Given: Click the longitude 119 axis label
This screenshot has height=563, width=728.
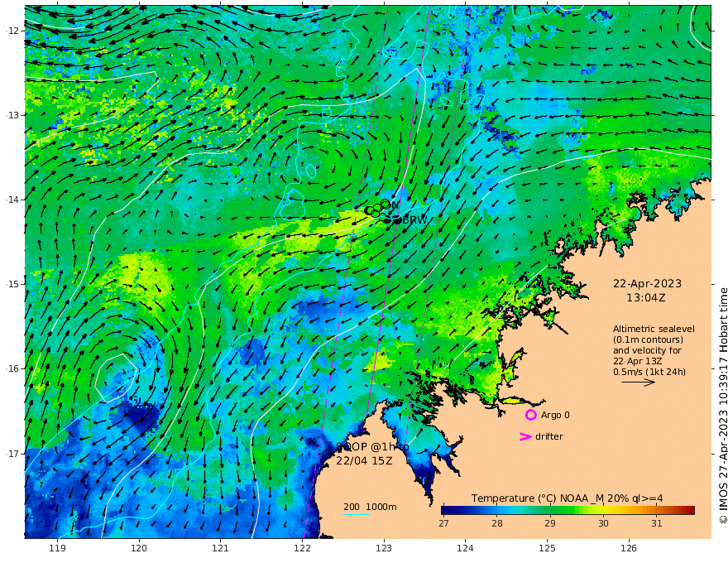Looking at the screenshot, I should tap(57, 548).
